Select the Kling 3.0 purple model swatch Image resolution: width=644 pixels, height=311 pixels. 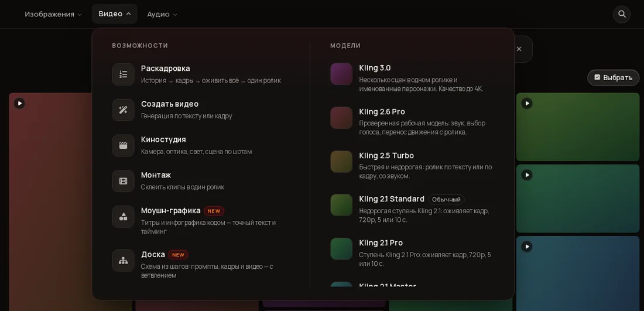pyautogui.click(x=341, y=74)
